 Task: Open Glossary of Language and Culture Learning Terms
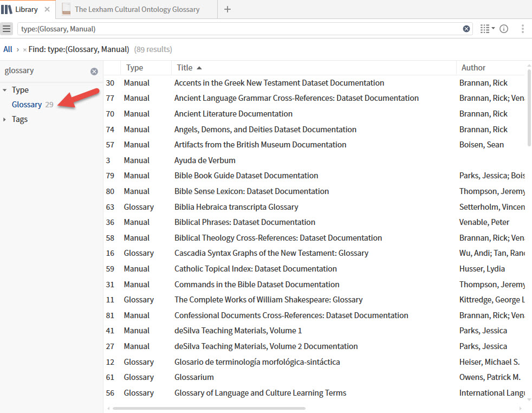[260, 393]
